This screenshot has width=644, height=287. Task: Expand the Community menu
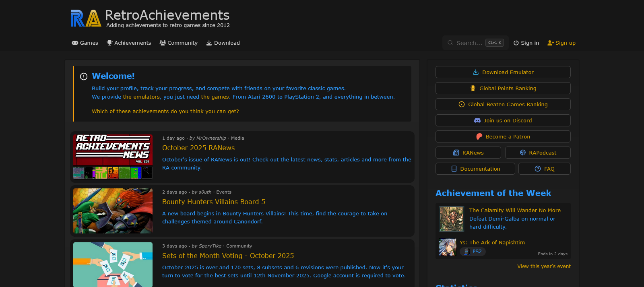tap(178, 43)
